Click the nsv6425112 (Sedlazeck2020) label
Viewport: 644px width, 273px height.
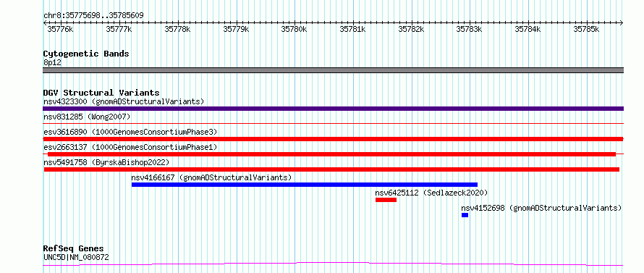click(431, 193)
